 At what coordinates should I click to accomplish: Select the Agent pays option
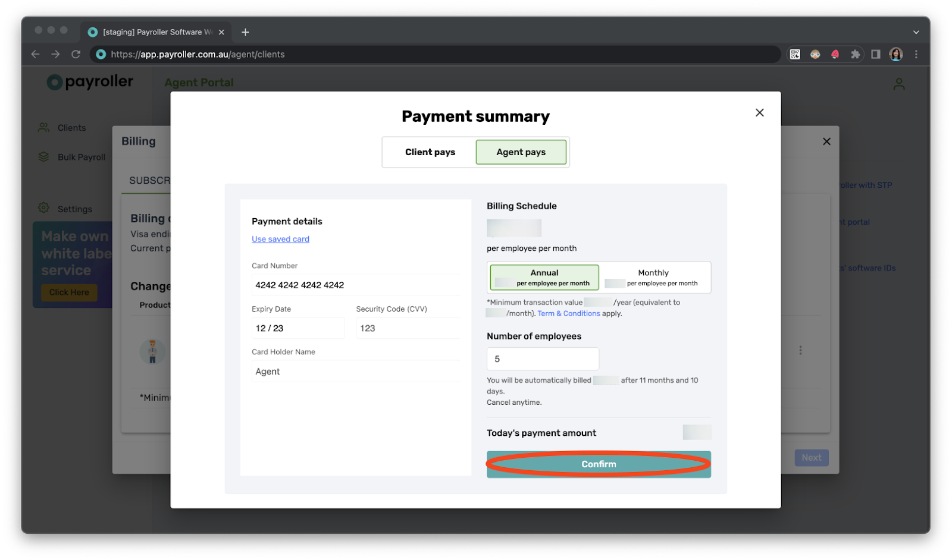pos(521,152)
